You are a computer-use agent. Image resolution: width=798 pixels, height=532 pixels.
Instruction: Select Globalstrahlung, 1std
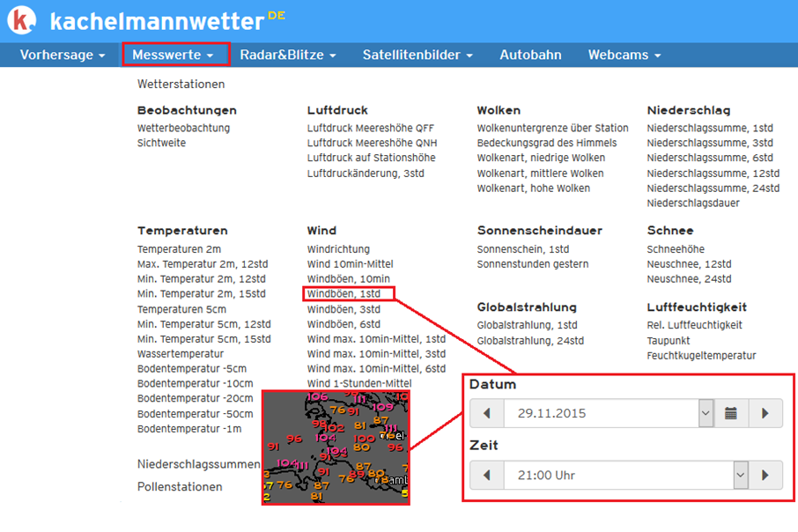tap(528, 325)
